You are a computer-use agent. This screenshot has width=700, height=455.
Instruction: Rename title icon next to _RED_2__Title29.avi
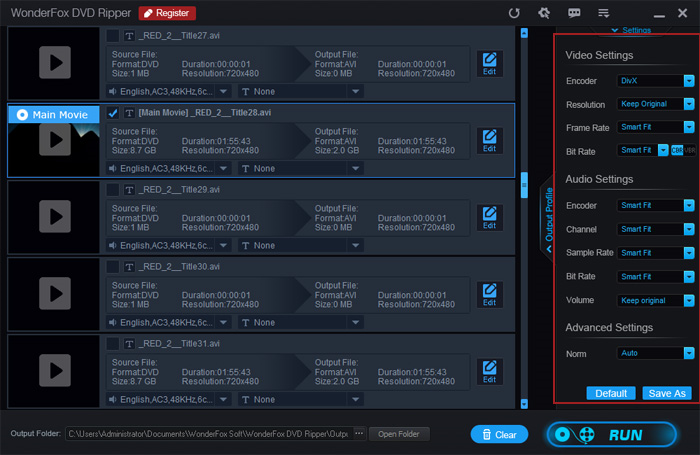(x=129, y=190)
